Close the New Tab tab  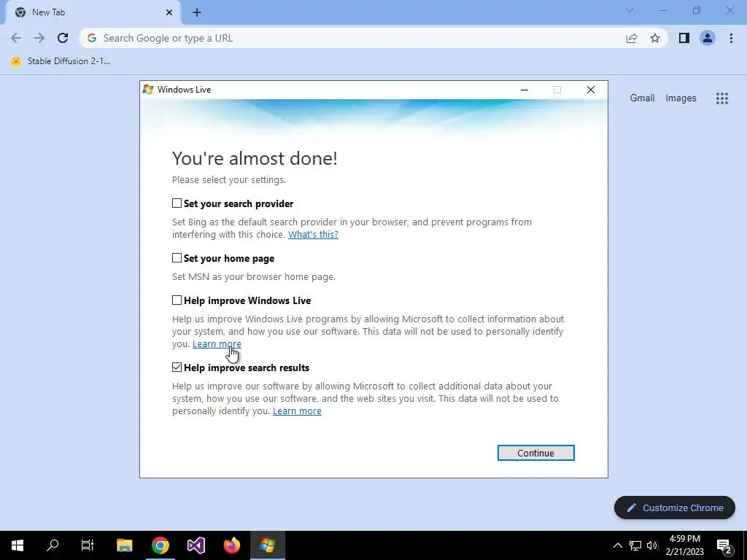[x=169, y=12]
